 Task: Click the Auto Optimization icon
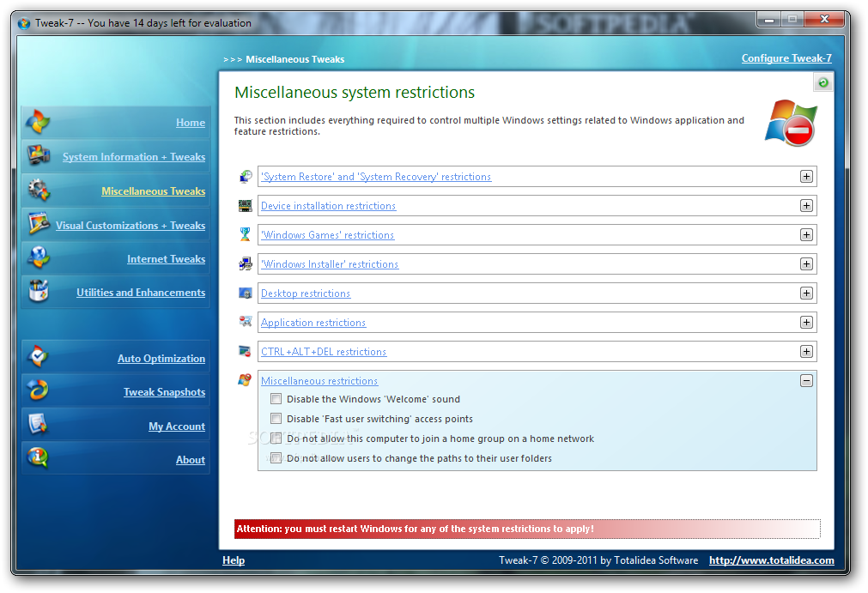pyautogui.click(x=38, y=357)
